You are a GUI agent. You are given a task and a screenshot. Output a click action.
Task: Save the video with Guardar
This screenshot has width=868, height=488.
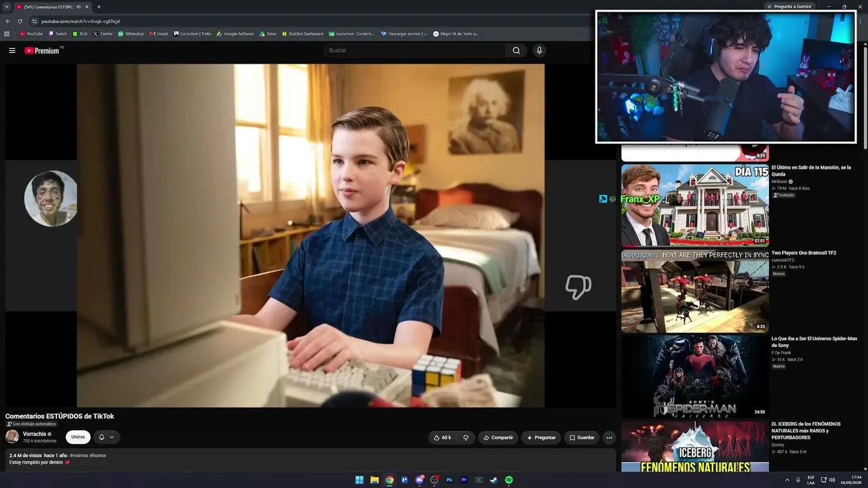(582, 438)
